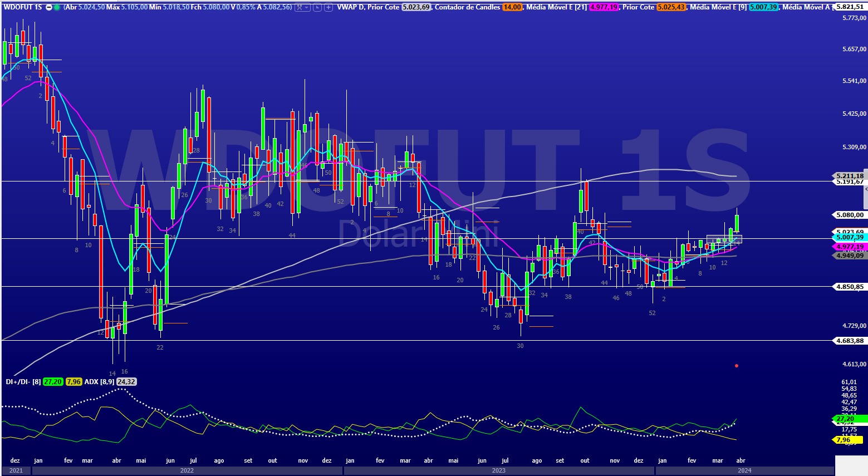Click the Contador de Candles 14,00 badge
The image size is (868, 476).
coord(512,7)
